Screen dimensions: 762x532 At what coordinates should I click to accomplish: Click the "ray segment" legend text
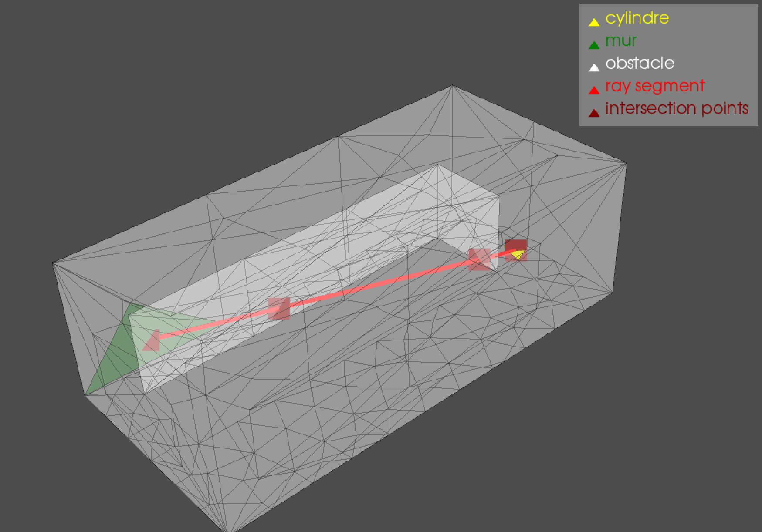coord(655,86)
